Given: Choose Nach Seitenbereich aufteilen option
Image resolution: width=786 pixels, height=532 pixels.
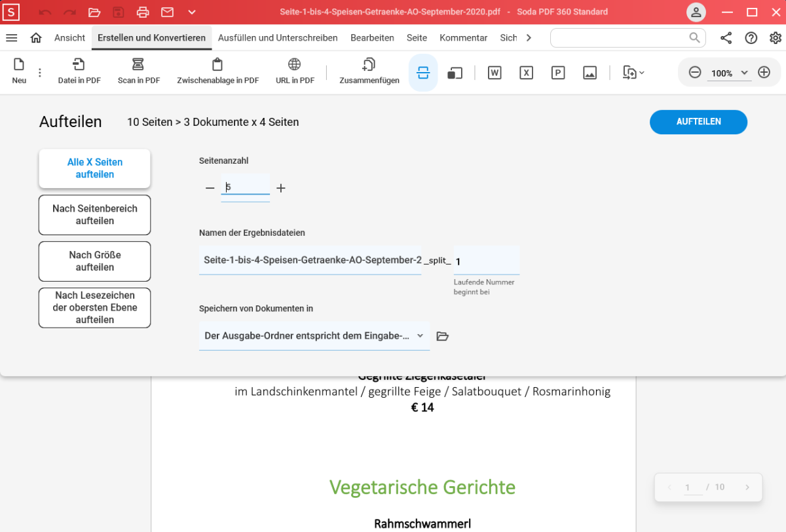Looking at the screenshot, I should point(95,215).
